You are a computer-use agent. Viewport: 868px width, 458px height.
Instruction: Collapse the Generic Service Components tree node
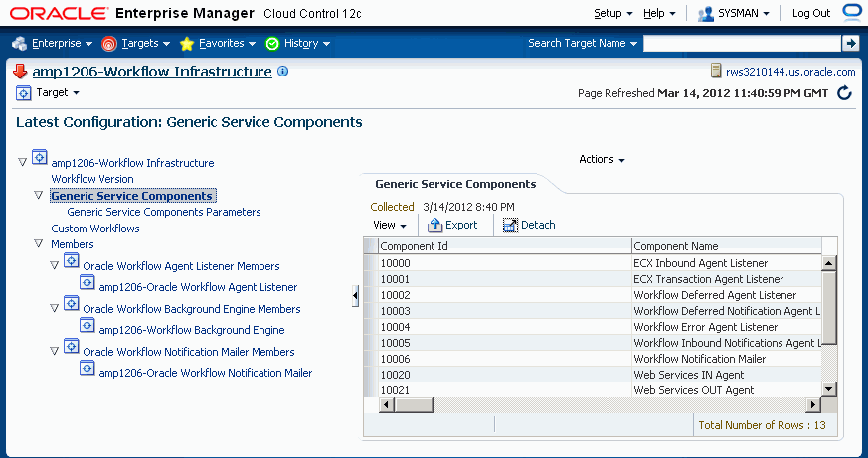[38, 196]
